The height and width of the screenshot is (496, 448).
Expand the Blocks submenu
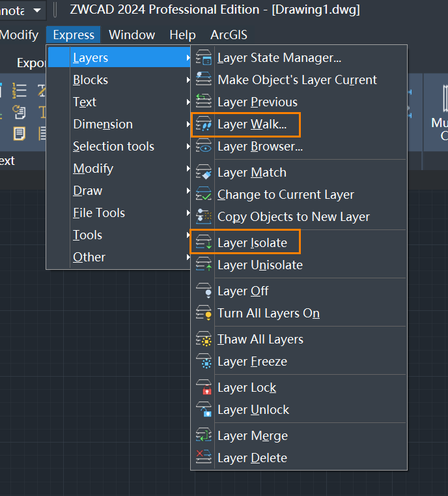119,80
